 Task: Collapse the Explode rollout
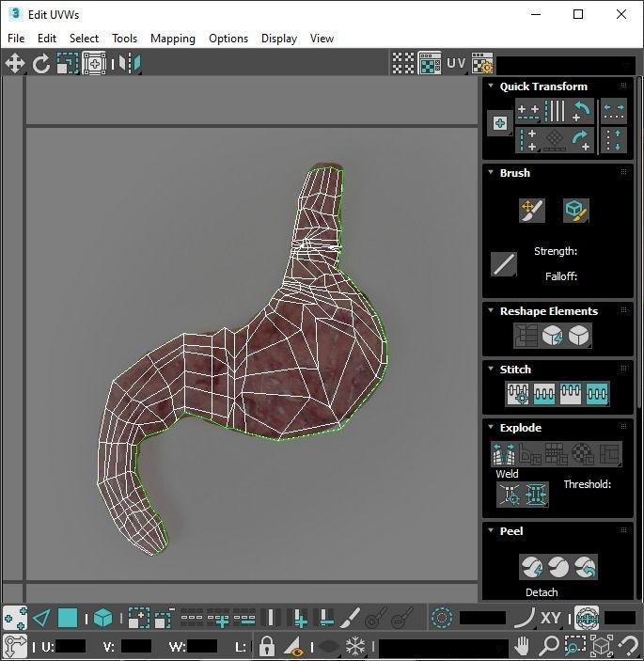(491, 427)
